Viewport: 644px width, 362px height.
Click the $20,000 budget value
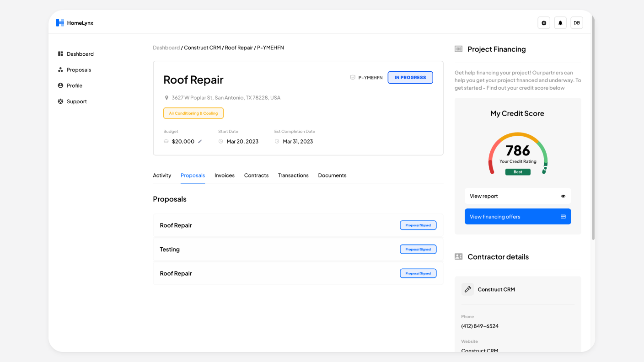pos(183,142)
